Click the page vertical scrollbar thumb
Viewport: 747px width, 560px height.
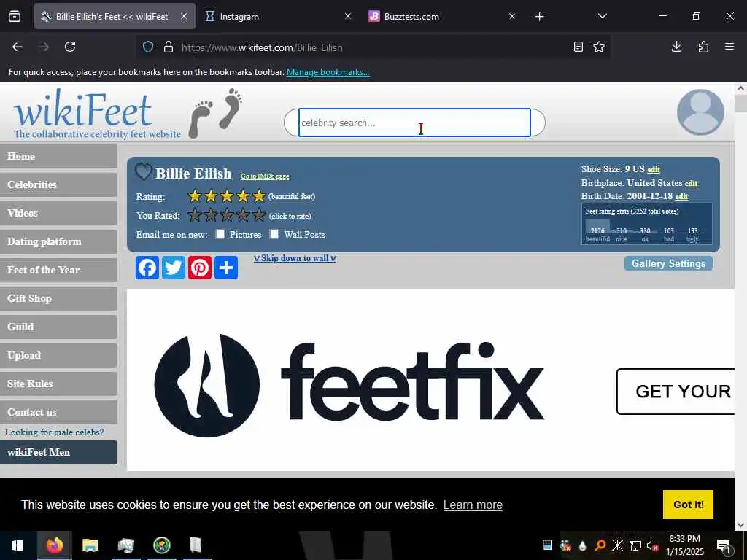point(740,104)
